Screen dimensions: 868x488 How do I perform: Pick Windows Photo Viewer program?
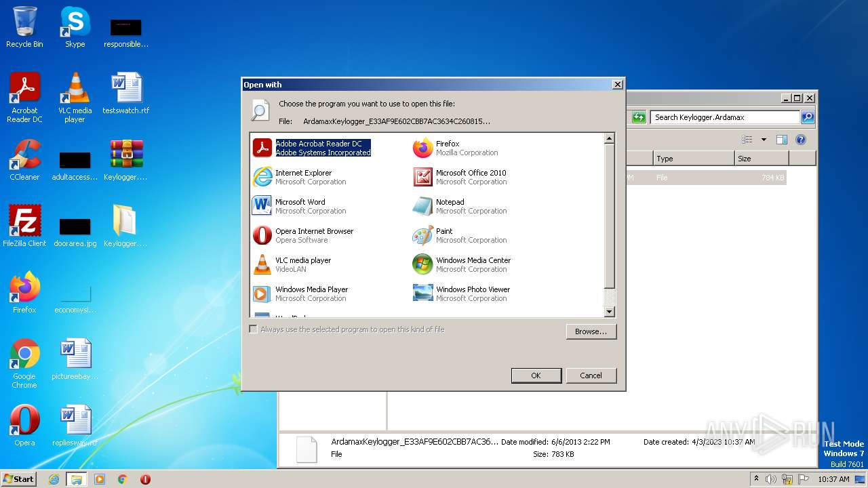click(x=462, y=293)
